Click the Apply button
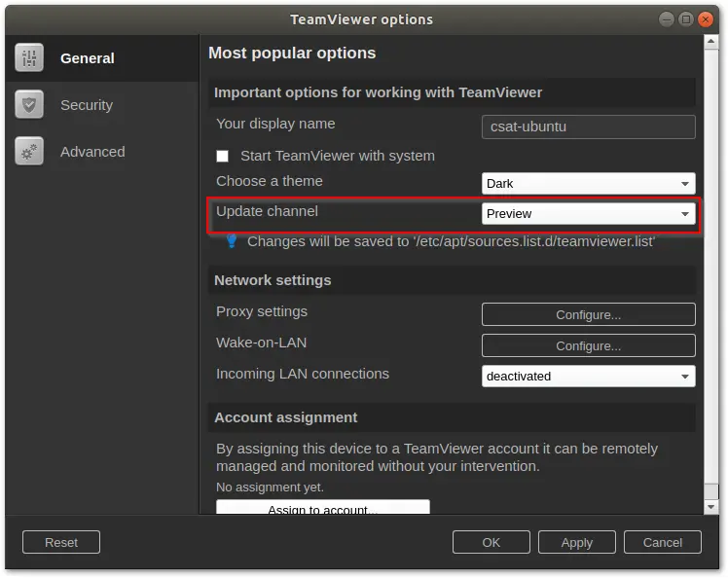This screenshot has width=728, height=578. point(576,542)
